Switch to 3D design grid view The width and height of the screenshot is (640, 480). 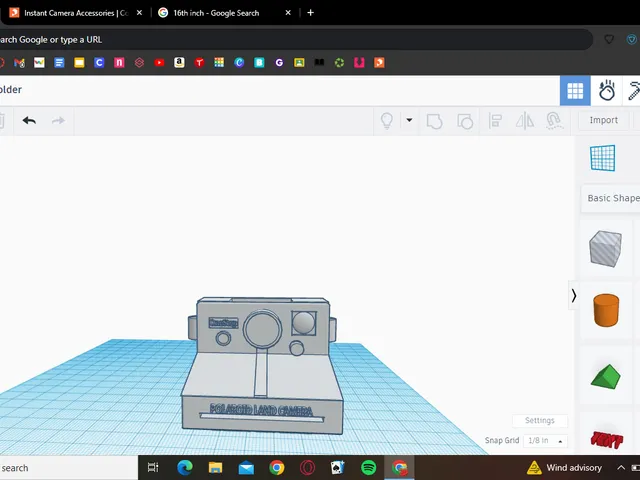(x=575, y=91)
